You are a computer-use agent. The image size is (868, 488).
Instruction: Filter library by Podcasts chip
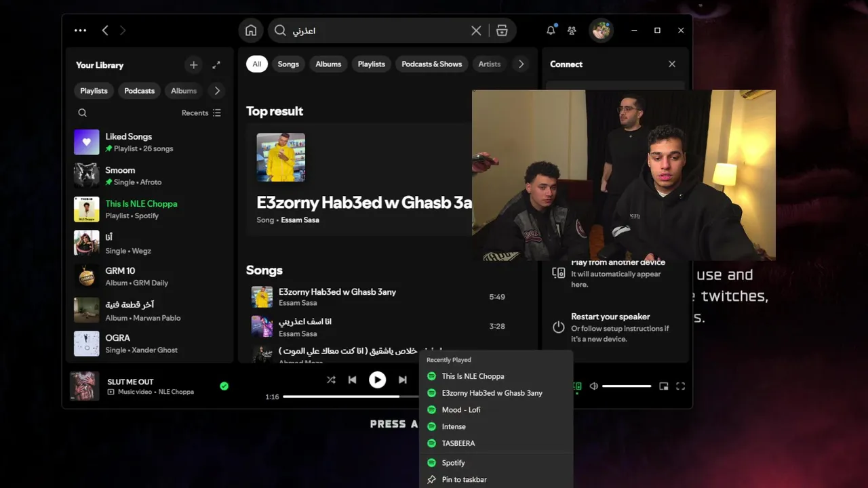tap(139, 91)
